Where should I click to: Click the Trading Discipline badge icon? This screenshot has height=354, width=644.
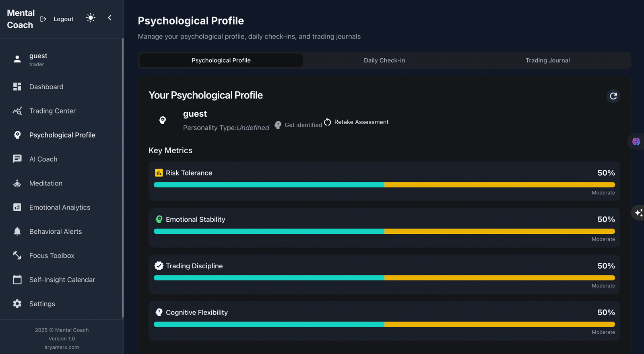click(159, 266)
